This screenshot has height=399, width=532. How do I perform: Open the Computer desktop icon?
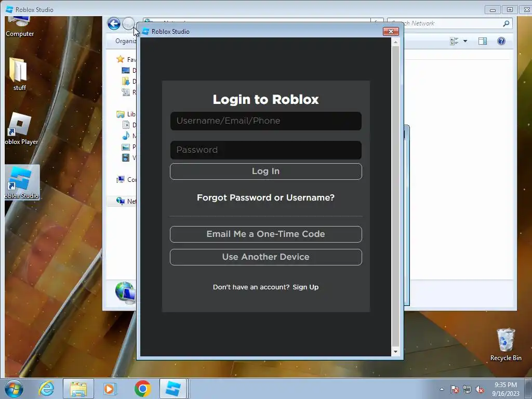[20, 26]
